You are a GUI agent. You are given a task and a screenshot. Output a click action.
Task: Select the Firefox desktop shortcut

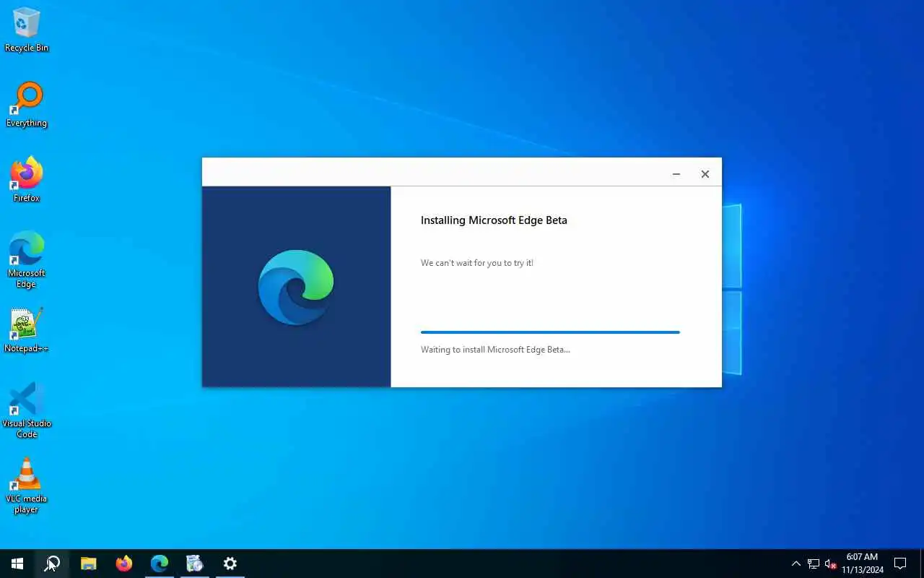coord(27,181)
